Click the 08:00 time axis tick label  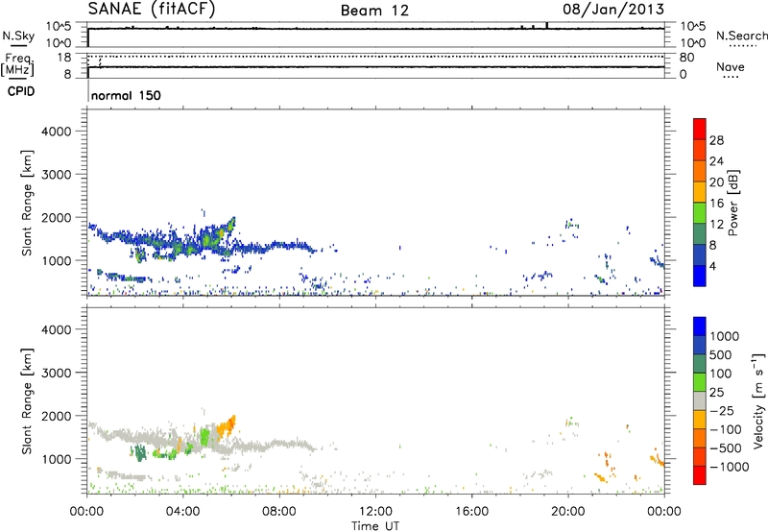coord(279,512)
